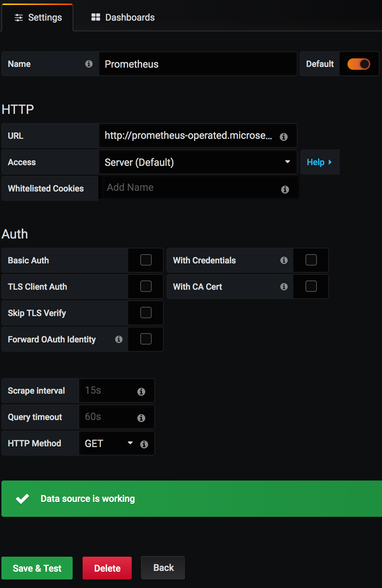
Task: Enable the With CA Cert checkbox
Action: point(311,286)
